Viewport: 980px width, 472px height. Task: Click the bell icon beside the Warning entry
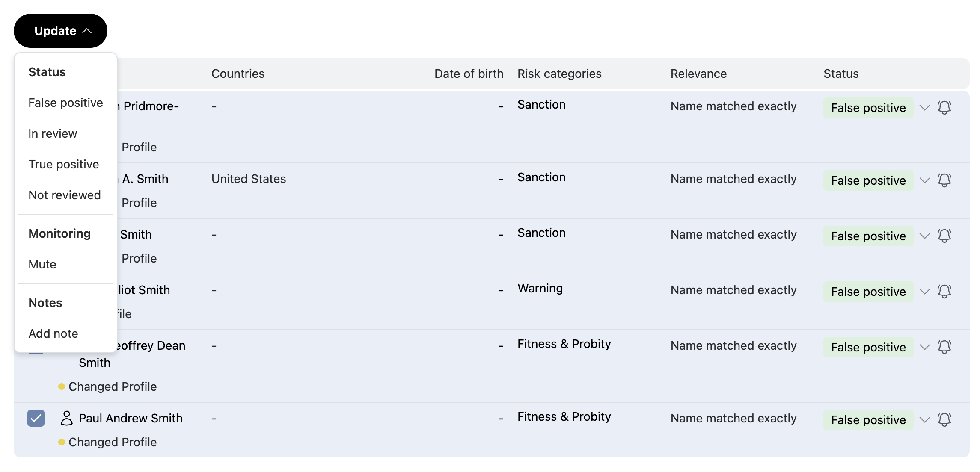pos(945,292)
